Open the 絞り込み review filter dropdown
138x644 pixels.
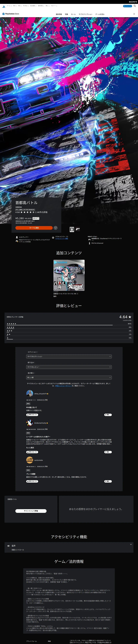[x=69, y=367]
